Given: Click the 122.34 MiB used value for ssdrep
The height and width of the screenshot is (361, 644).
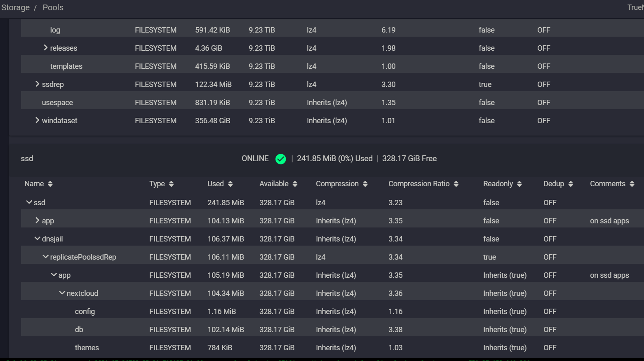Looking at the screenshot, I should (214, 84).
